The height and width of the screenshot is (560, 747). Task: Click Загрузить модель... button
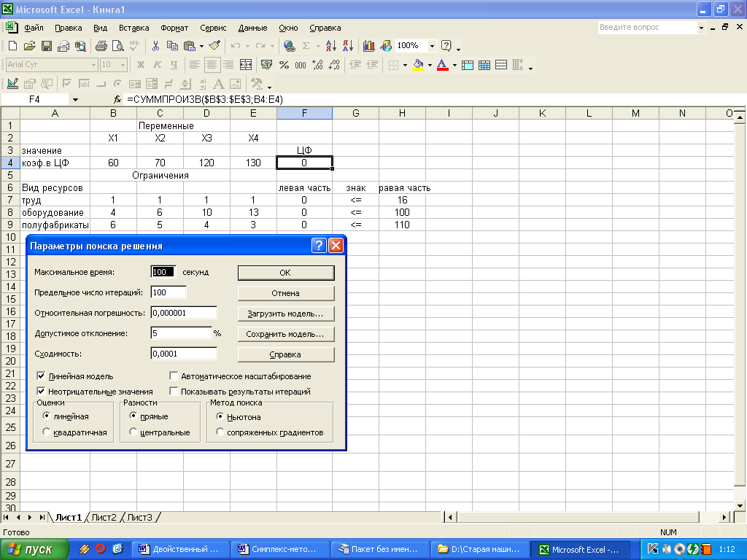click(x=286, y=314)
